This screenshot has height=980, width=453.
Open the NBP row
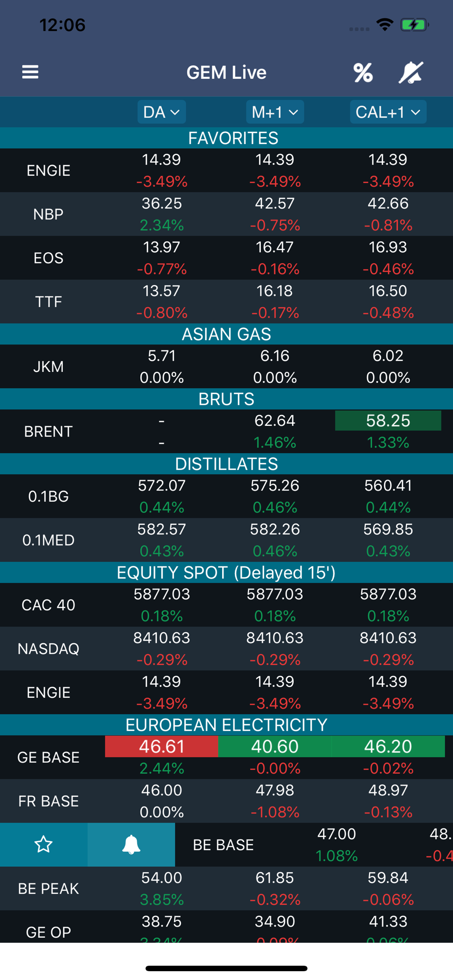pyautogui.click(x=49, y=214)
